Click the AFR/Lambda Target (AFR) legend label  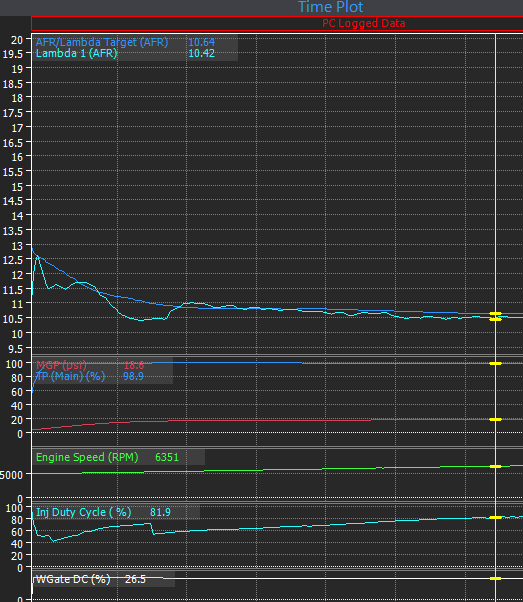tap(102, 42)
